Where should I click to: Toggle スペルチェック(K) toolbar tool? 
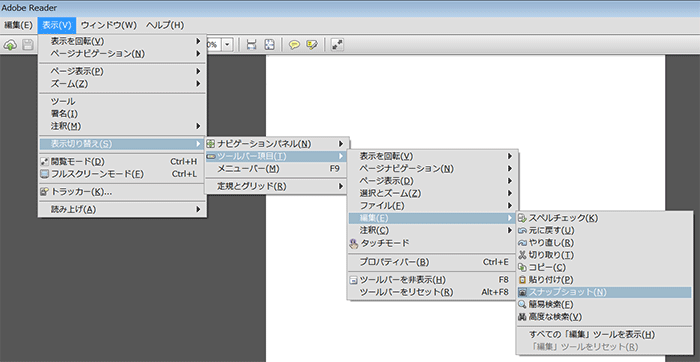604,218
